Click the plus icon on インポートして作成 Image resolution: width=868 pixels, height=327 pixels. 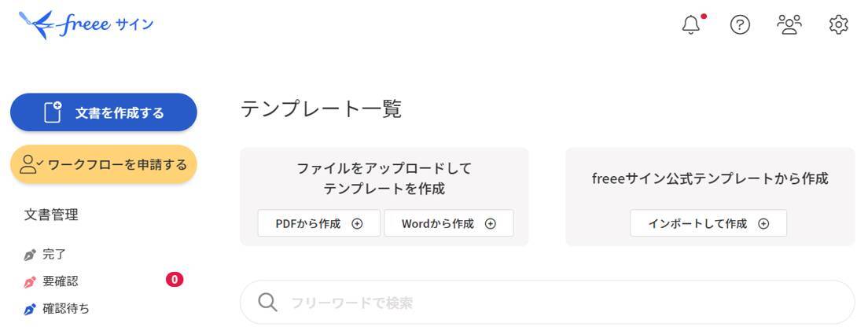tap(763, 223)
